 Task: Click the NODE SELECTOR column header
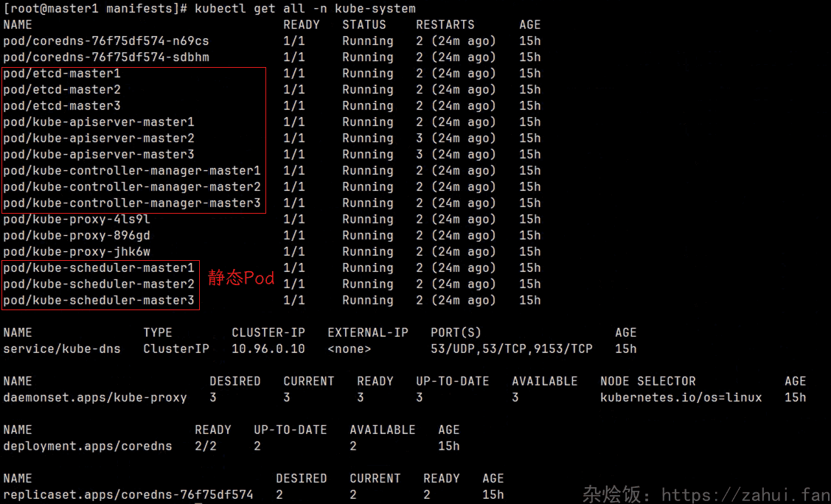point(647,382)
